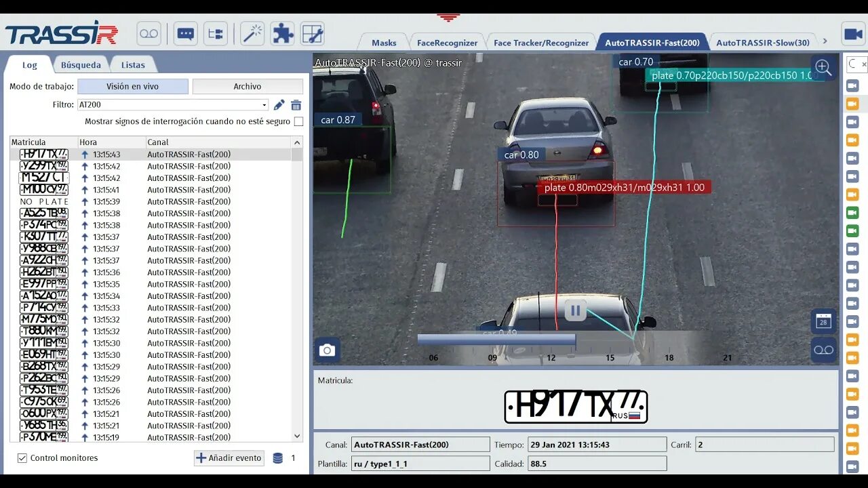The width and height of the screenshot is (868, 488).
Task: Switch to the Listas tab
Action: click(133, 65)
